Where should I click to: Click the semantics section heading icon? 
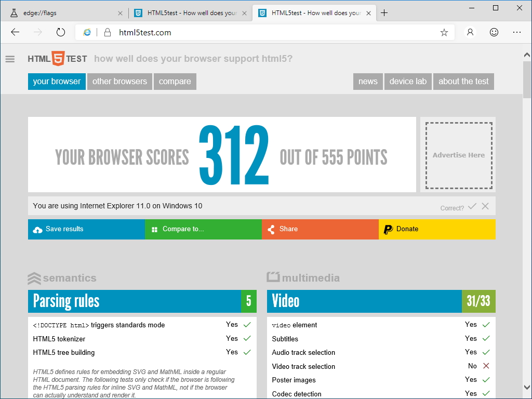(x=34, y=278)
